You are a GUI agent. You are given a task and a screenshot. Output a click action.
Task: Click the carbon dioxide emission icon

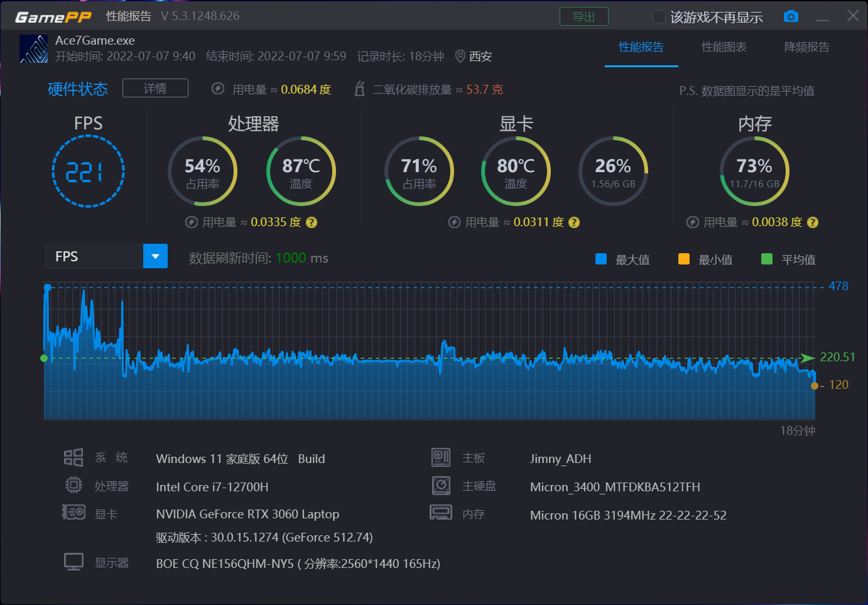(359, 89)
